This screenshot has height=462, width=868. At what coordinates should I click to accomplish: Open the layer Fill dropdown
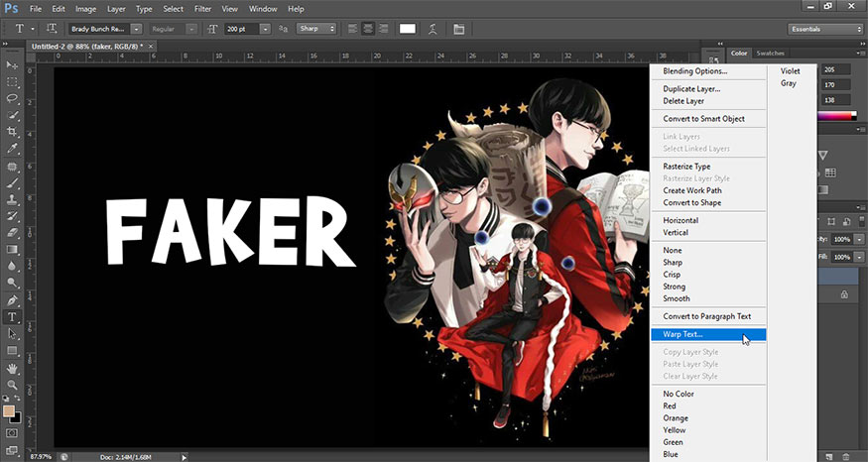[859, 257]
